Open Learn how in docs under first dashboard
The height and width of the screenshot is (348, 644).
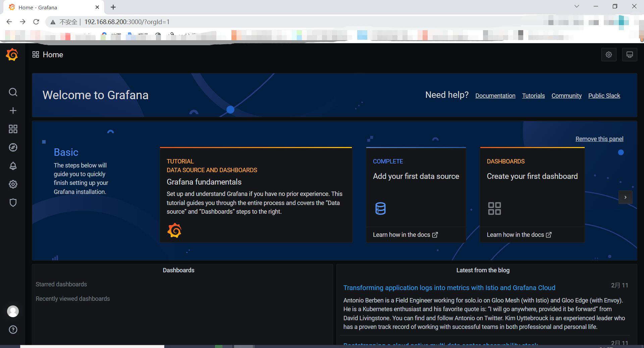[x=519, y=235]
